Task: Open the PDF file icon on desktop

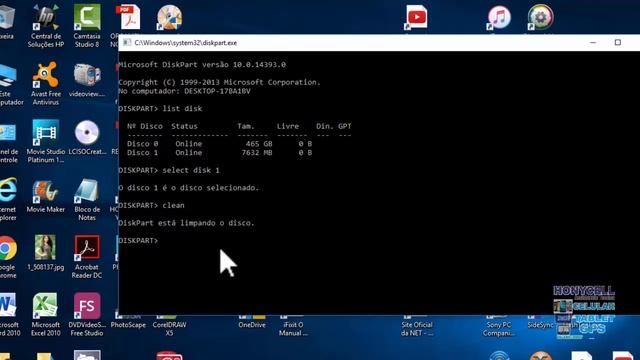Action: pyautogui.click(x=128, y=18)
